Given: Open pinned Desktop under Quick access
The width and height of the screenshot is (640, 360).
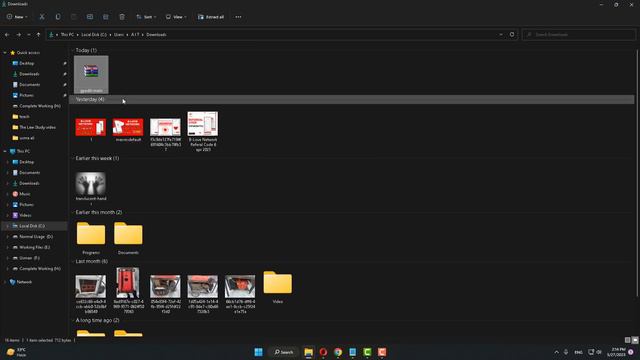Looking at the screenshot, I should tap(27, 63).
